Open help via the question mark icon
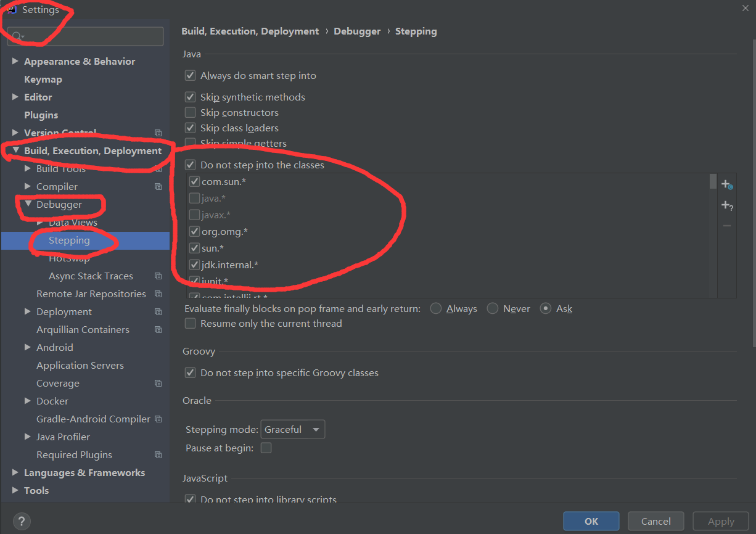 click(21, 521)
